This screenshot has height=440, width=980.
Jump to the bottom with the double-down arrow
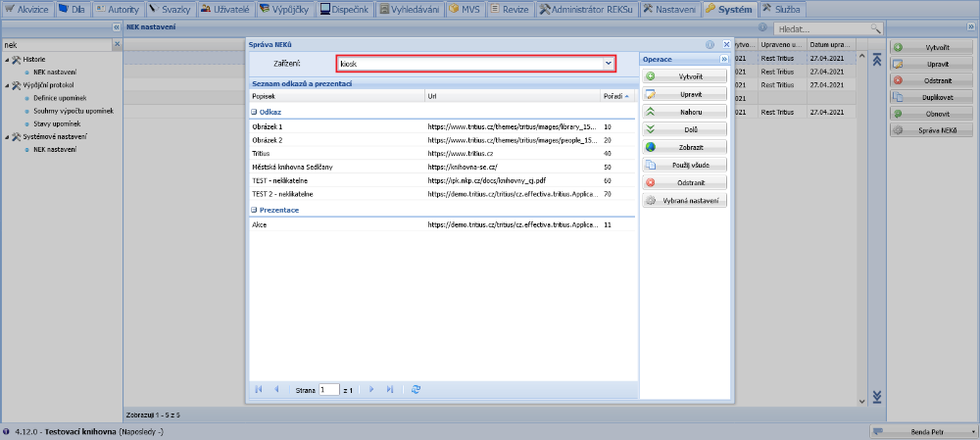pos(877,396)
